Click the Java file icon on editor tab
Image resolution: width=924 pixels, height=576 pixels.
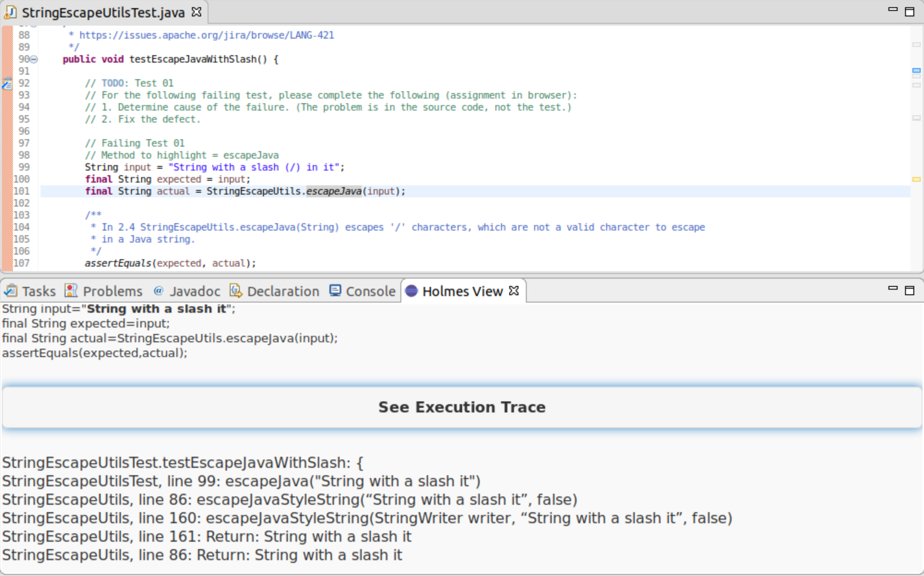(10, 13)
